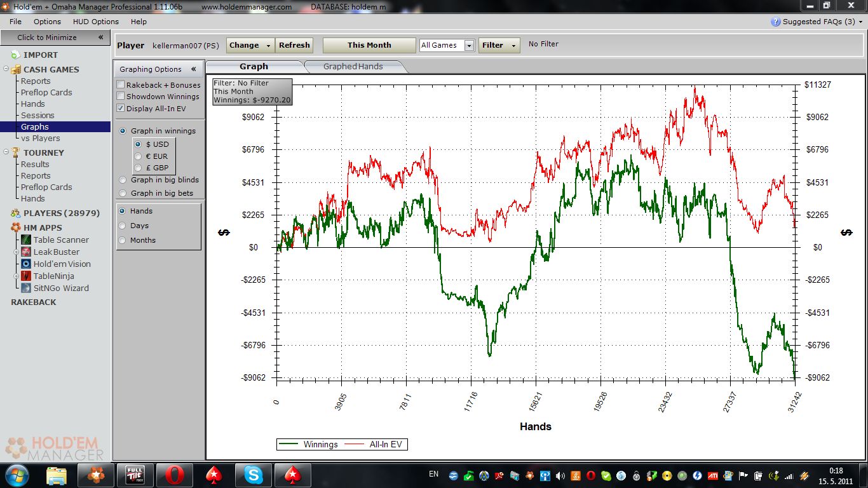
Task: Click the Suggested FAQs help icon
Action: tap(775, 22)
